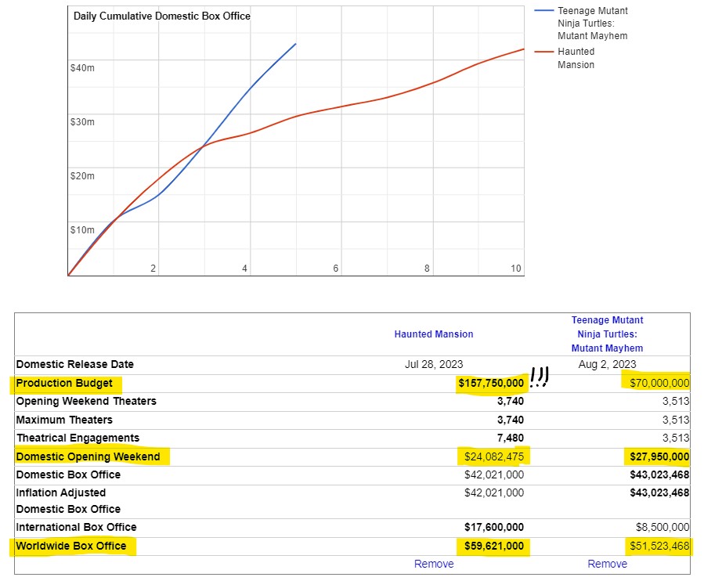704x588 pixels.
Task: Open the Haunted Mansion column header link
Action: point(434,334)
